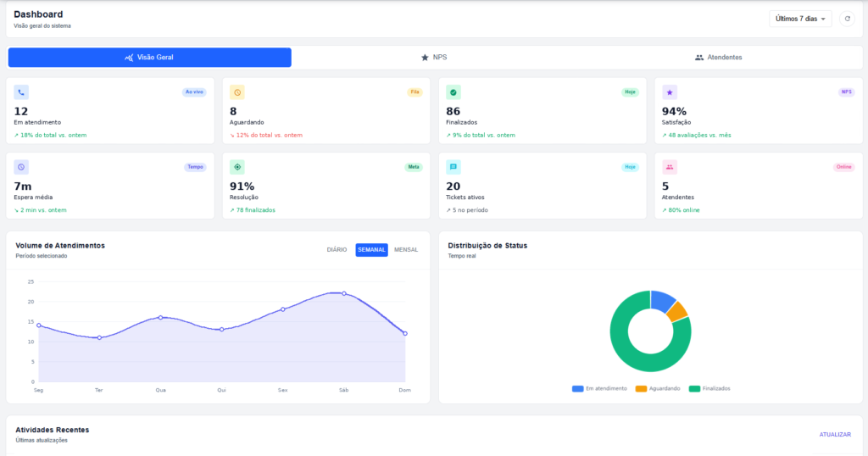Click the Volume de Atendimentos heading
The height and width of the screenshot is (456, 868).
coord(60,245)
